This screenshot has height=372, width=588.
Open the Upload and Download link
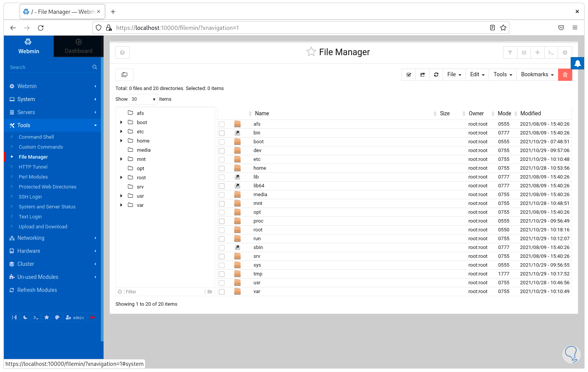pos(43,227)
